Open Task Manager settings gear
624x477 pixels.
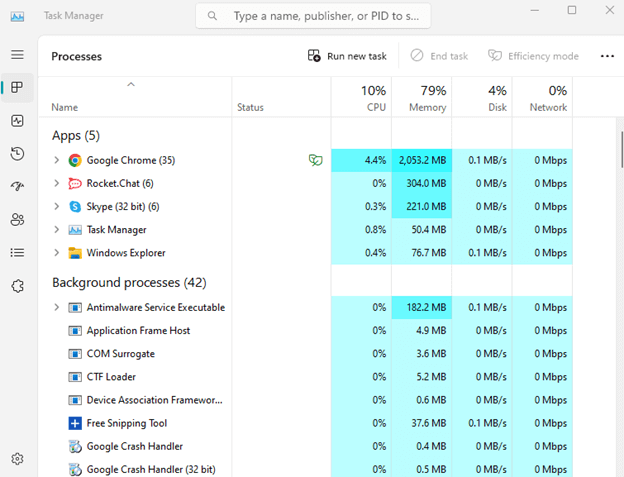click(17, 459)
